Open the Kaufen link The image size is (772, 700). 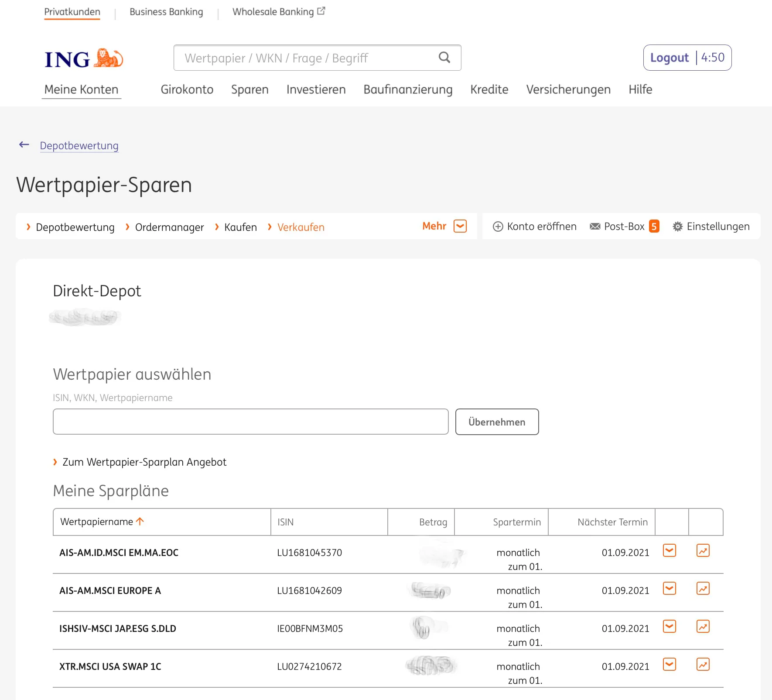point(241,227)
